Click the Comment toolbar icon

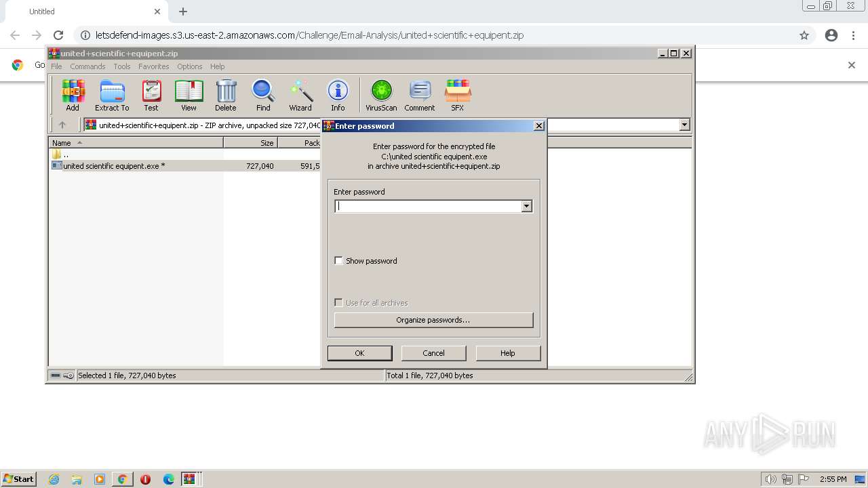(x=420, y=95)
